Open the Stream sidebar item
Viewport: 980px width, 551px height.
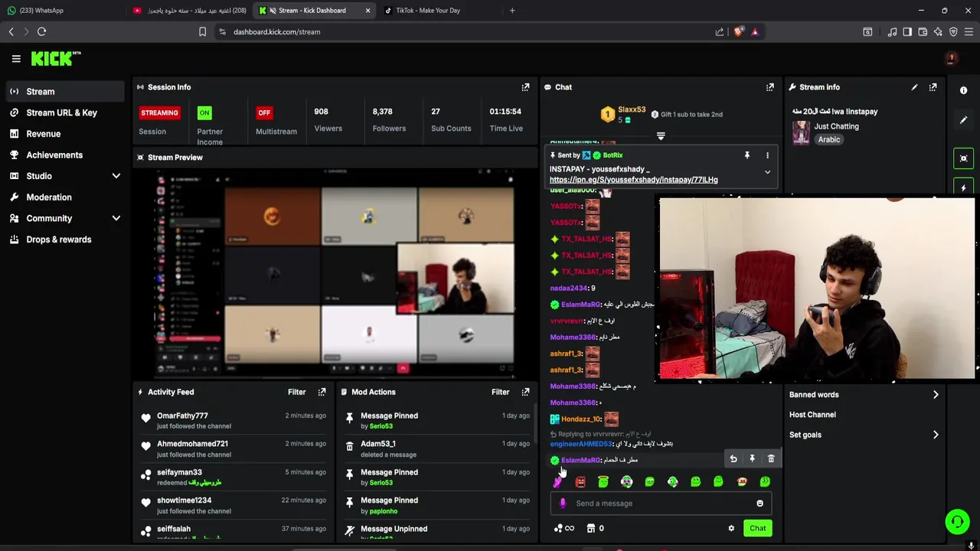[x=65, y=92]
